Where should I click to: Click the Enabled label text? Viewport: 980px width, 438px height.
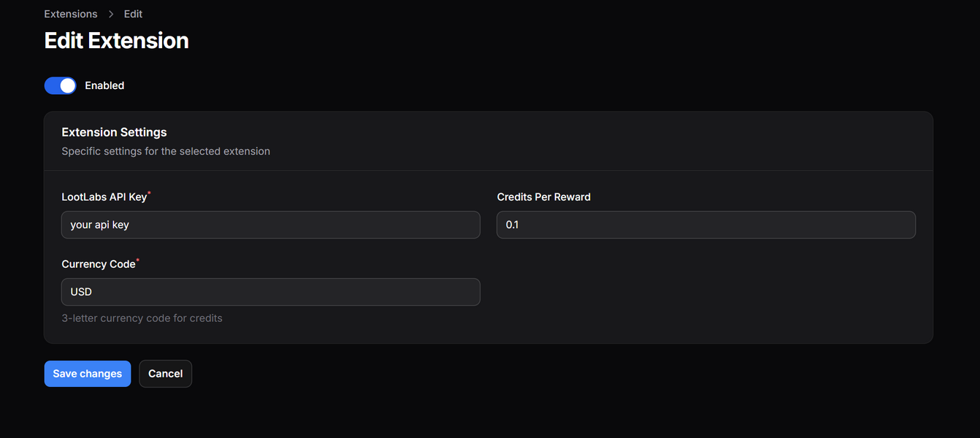(104, 85)
